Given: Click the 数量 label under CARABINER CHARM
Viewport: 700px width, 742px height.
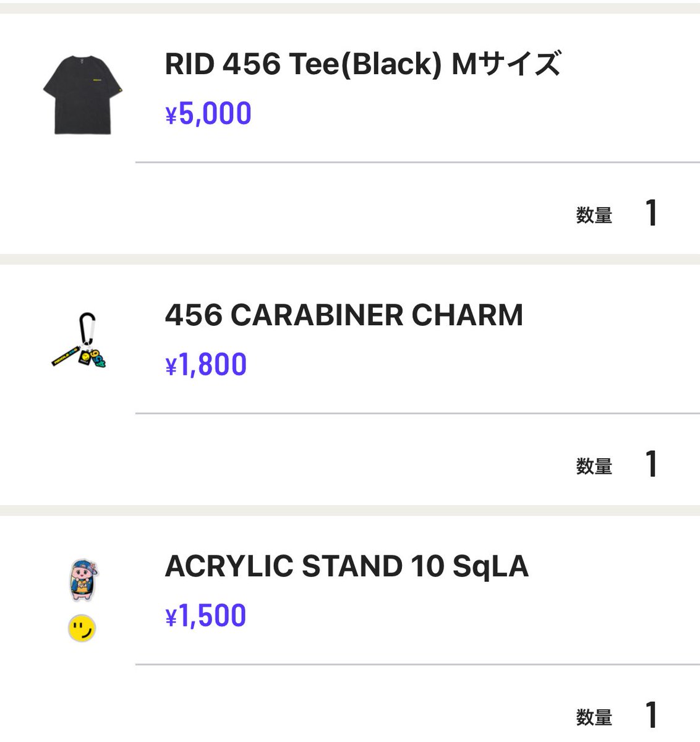Looking at the screenshot, I should pos(594,466).
